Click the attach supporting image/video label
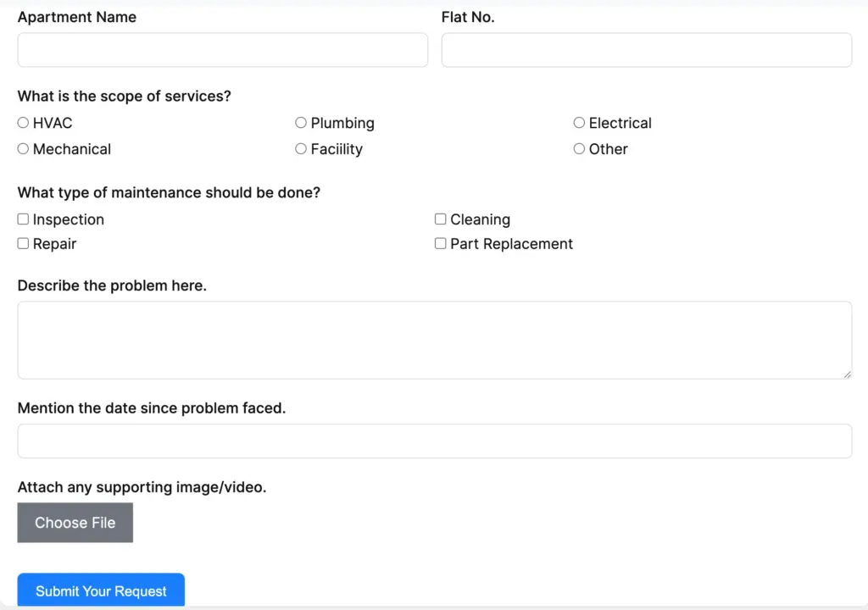868x610 pixels. pyautogui.click(x=142, y=487)
